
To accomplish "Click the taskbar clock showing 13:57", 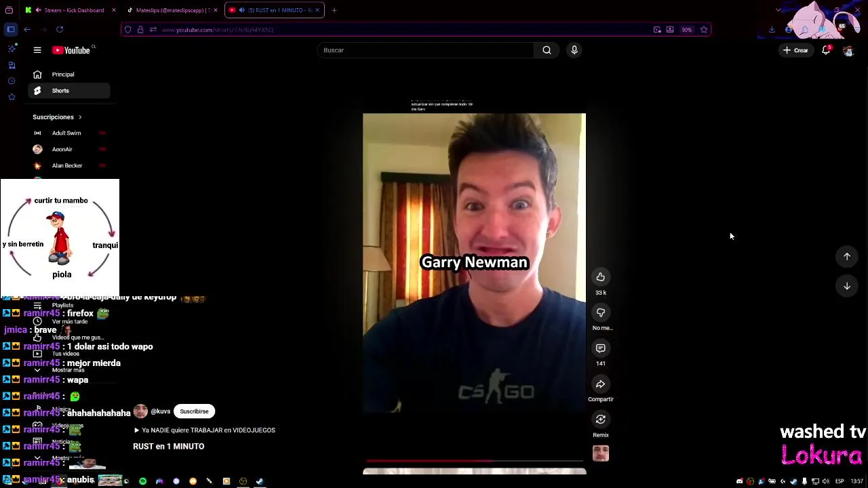I will (856, 481).
